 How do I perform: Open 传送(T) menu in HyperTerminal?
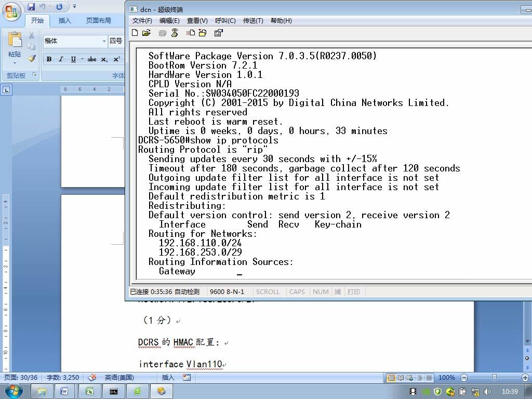(x=253, y=21)
